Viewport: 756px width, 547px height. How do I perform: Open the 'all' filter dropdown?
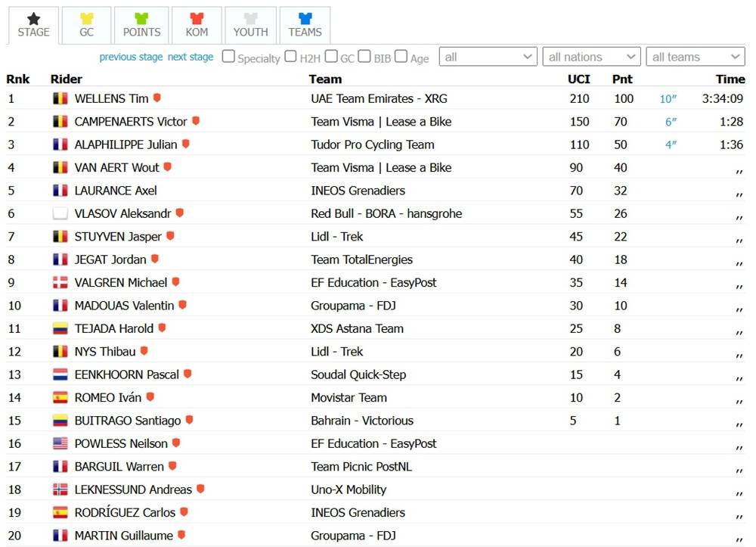tap(488, 57)
